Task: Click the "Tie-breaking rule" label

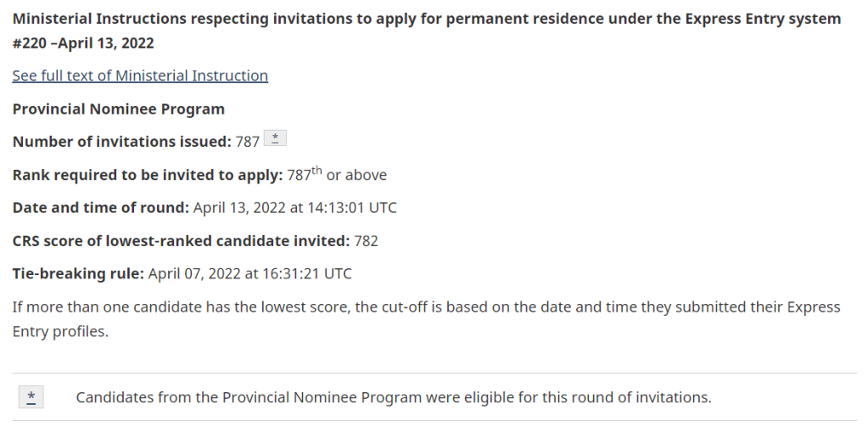Action: click(x=77, y=273)
